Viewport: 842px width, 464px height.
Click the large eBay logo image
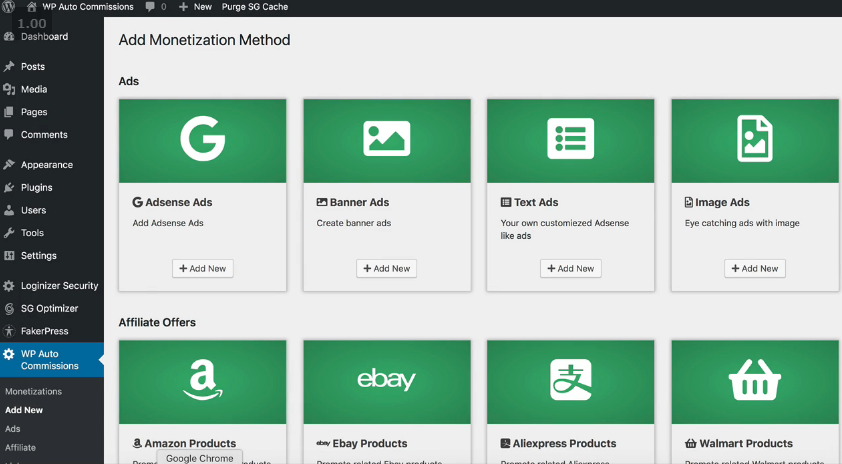point(387,382)
